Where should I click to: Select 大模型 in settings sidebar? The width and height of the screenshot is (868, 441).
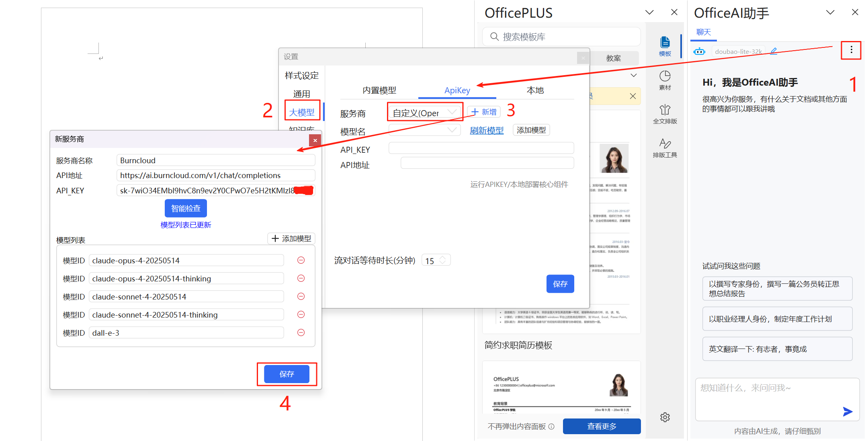301,112
